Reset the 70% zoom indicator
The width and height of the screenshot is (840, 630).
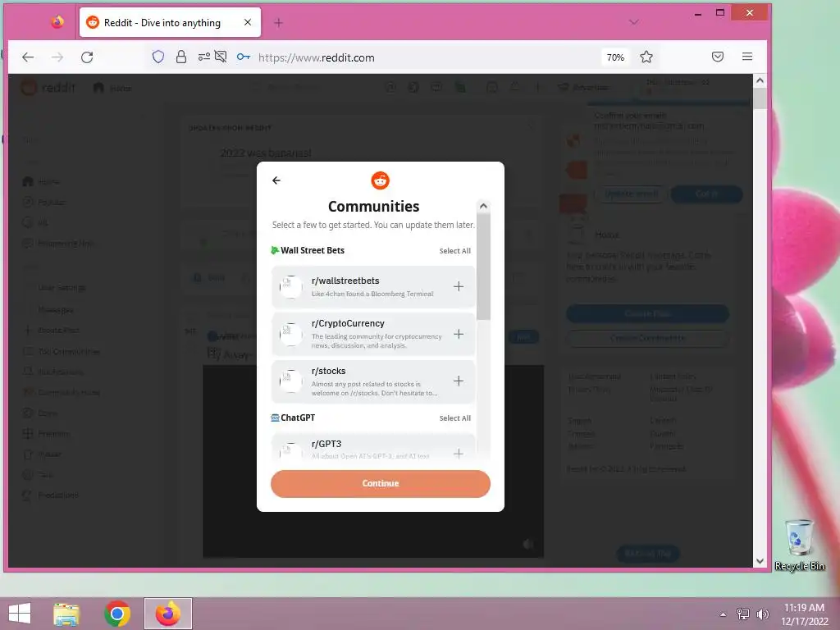click(x=615, y=57)
